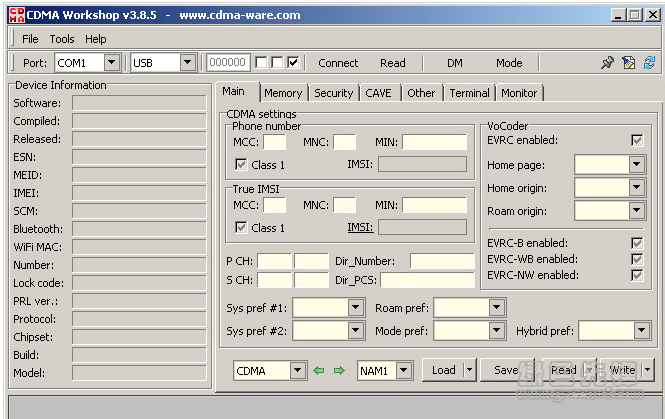This screenshot has height=419, width=665.
Task: Expand the Home page dropdown
Action: pos(636,165)
